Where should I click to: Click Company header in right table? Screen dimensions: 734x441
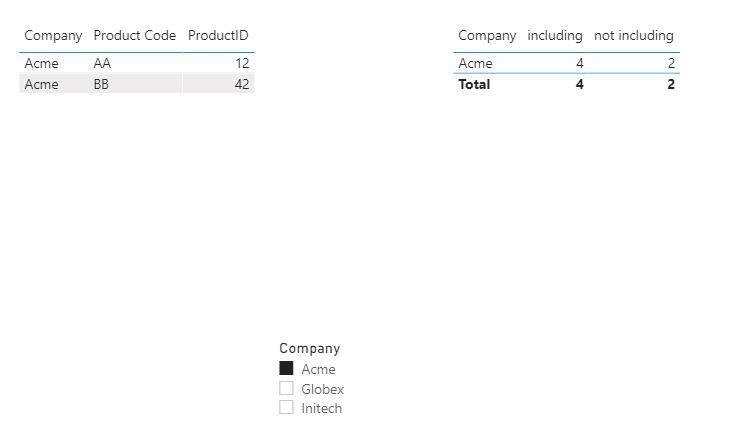click(487, 36)
